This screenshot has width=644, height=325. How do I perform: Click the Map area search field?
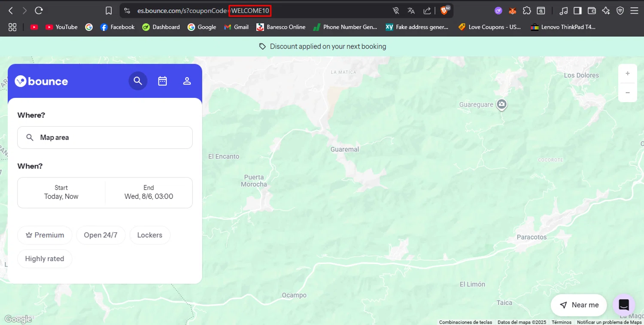[x=105, y=137]
